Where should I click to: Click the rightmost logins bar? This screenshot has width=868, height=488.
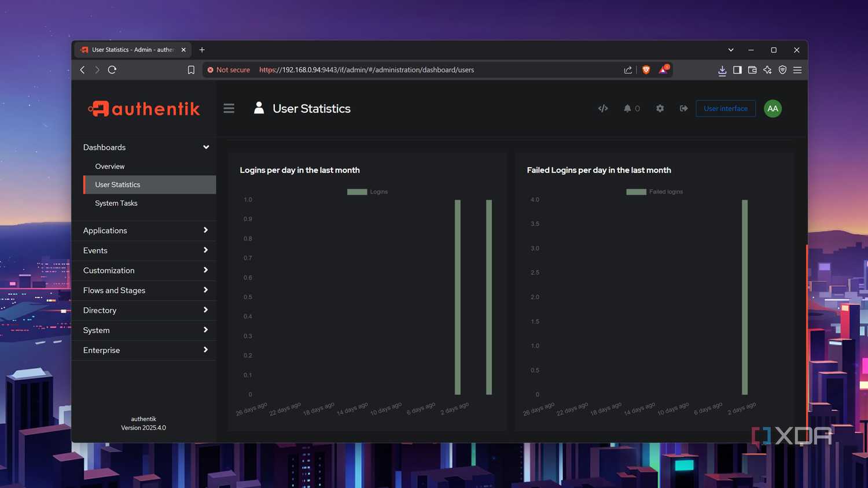coord(489,297)
